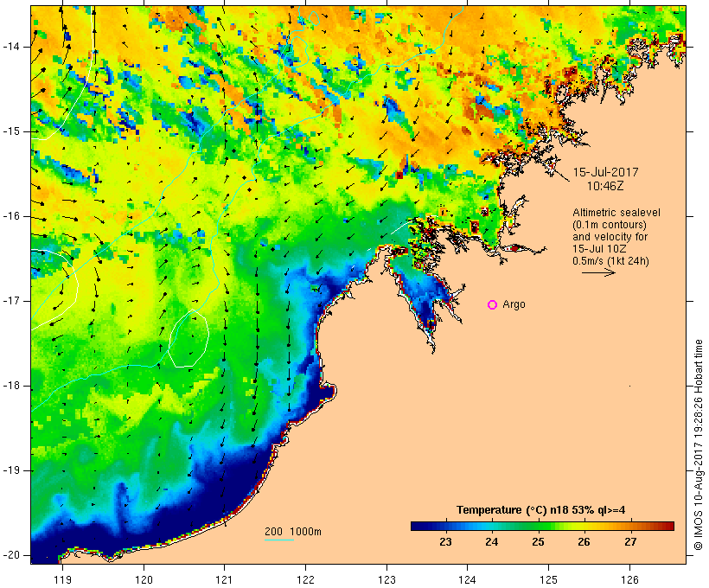Click latitude axis label '-14'
Image resolution: width=709 pixels, height=588 pixels.
pos(11,47)
